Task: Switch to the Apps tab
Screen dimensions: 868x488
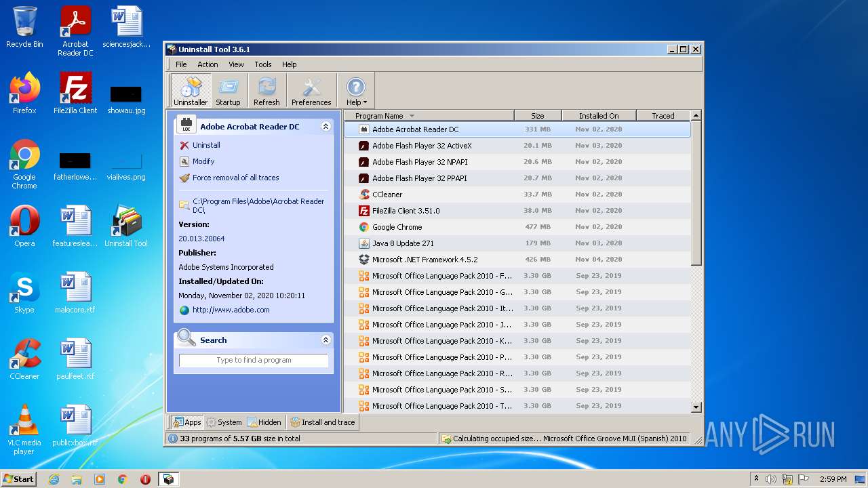Action: [x=186, y=422]
